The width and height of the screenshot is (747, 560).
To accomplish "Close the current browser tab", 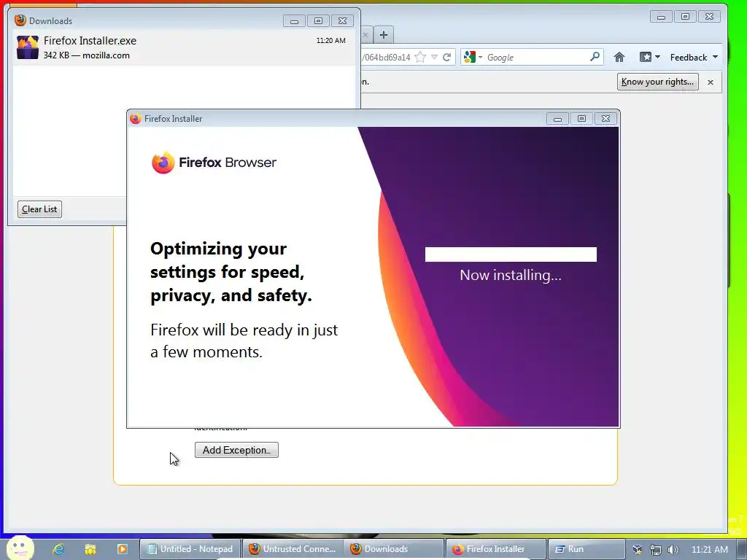I will pos(365,35).
